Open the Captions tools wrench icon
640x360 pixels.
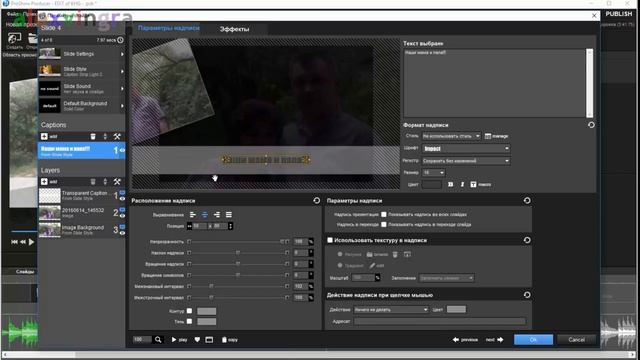tap(117, 136)
